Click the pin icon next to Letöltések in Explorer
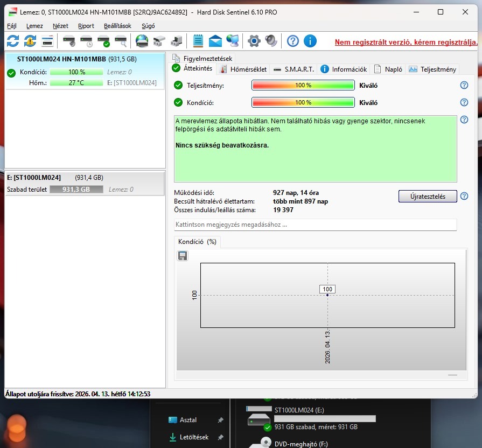This screenshot has height=448, width=482. click(x=220, y=437)
